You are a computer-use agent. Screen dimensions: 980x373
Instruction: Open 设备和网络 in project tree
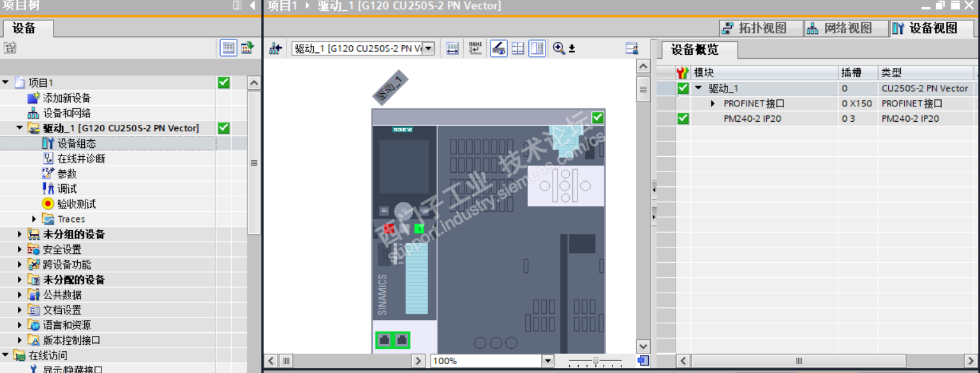67,113
